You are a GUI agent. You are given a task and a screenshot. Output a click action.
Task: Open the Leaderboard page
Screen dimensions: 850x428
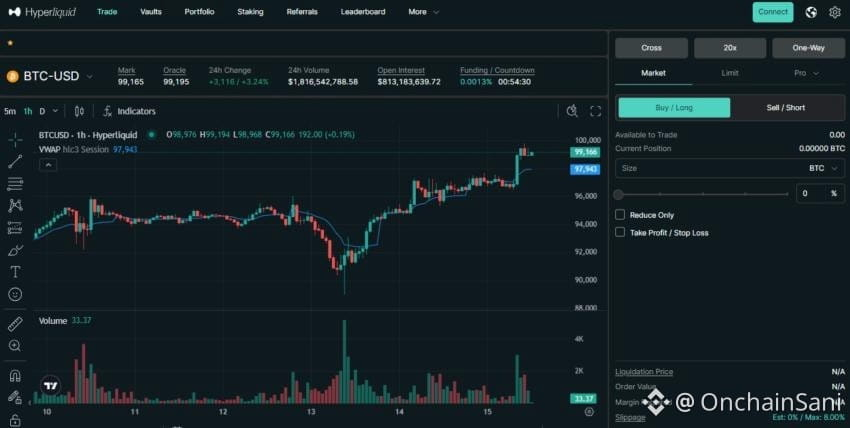[363, 12]
